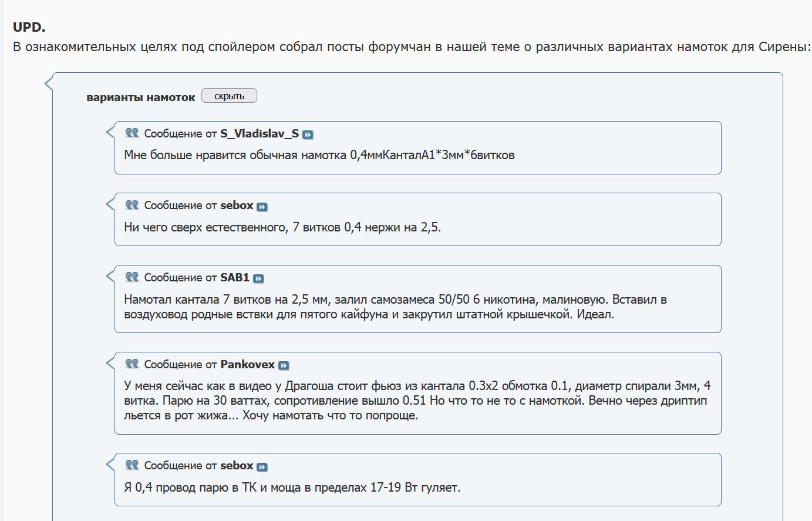The width and height of the screenshot is (812, 521).
Task: Click view-post icon beside last sebox quote
Action: [x=262, y=467]
